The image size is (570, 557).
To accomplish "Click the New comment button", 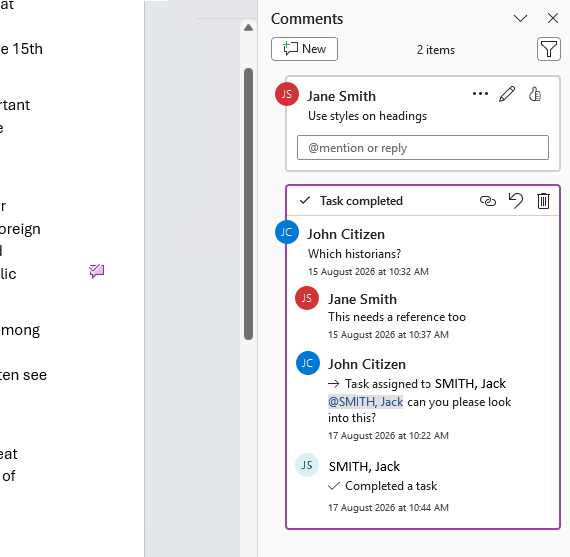I will tap(304, 49).
